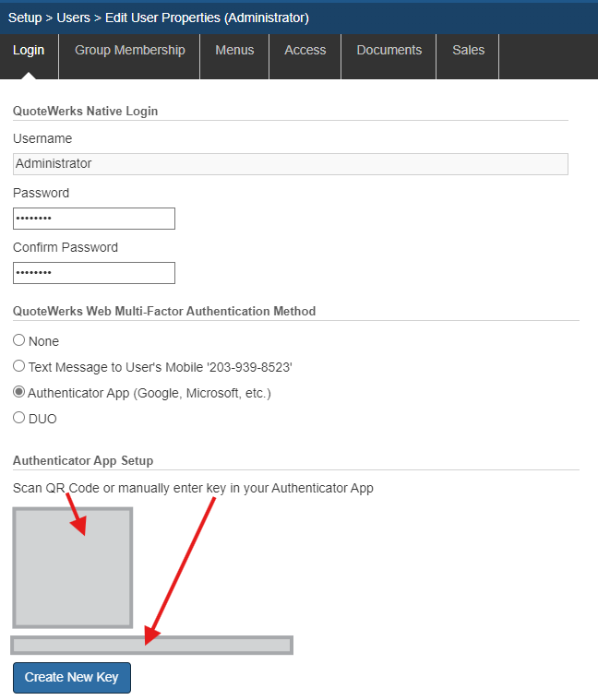Switch to the Group Membership tab

pos(129,51)
